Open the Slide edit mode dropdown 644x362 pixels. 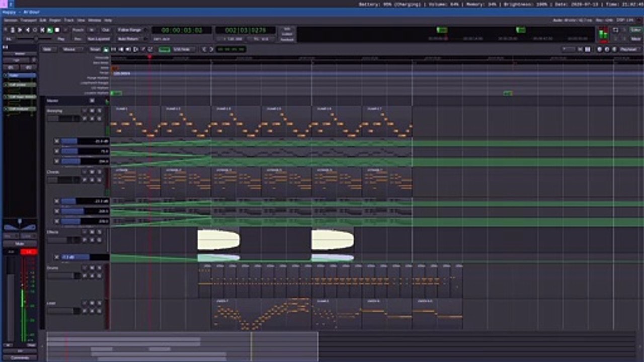(x=48, y=49)
